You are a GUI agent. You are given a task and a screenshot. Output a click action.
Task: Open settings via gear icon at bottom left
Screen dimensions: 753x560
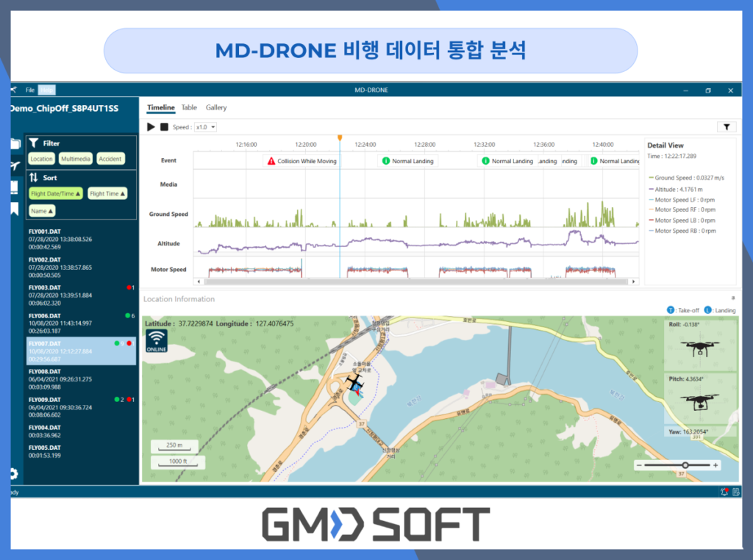[x=15, y=474]
